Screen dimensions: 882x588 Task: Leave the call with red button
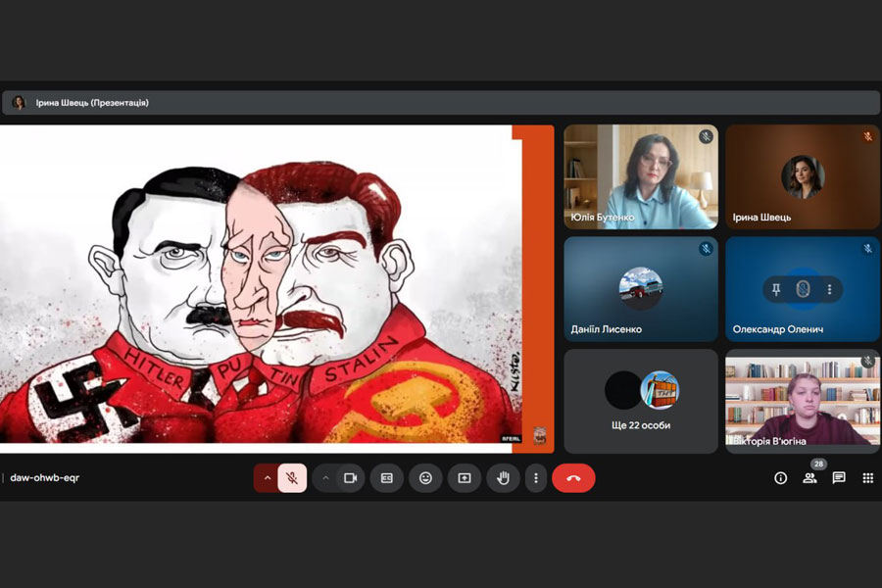coord(573,478)
